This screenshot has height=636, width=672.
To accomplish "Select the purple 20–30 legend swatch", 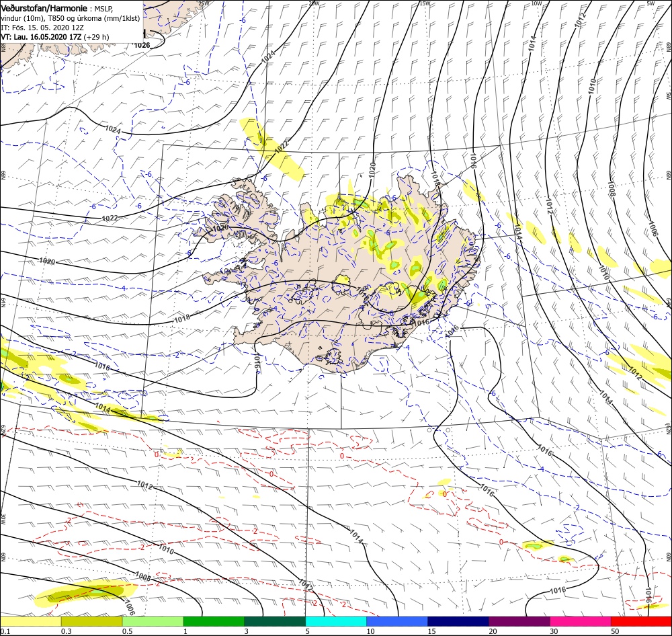I will [x=519, y=621].
